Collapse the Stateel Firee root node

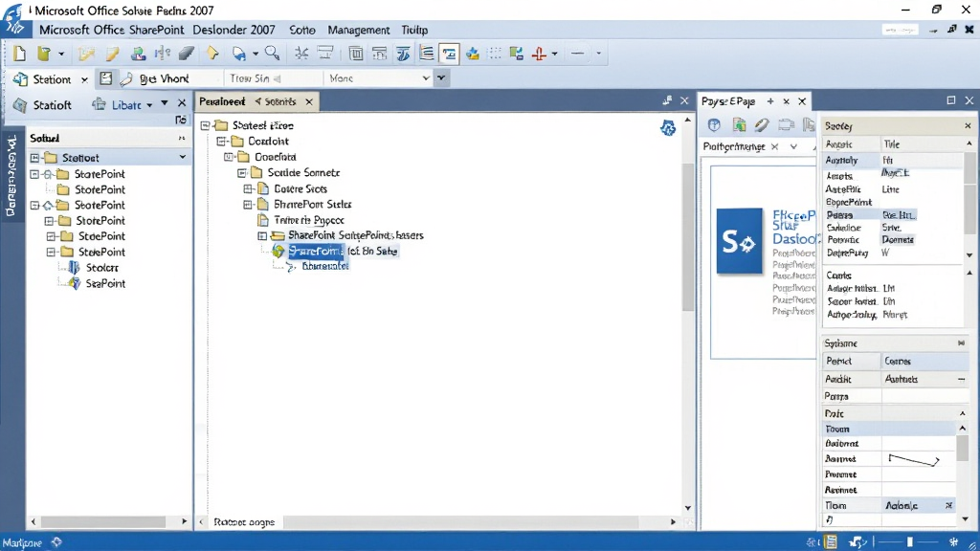coord(205,125)
